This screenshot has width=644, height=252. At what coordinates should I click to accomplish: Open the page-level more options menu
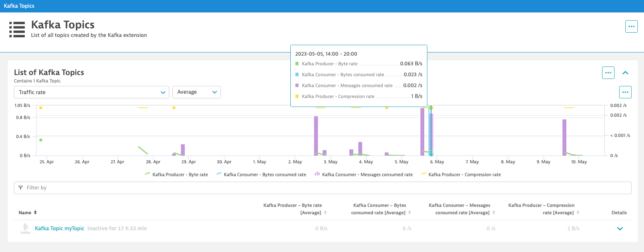632,26
